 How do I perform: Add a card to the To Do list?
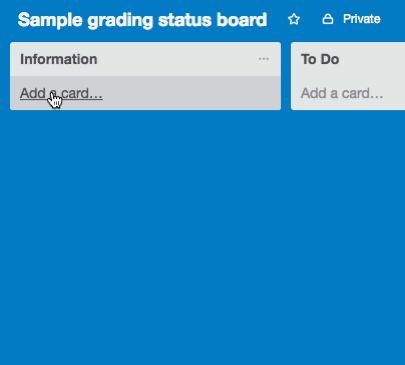tap(348, 93)
